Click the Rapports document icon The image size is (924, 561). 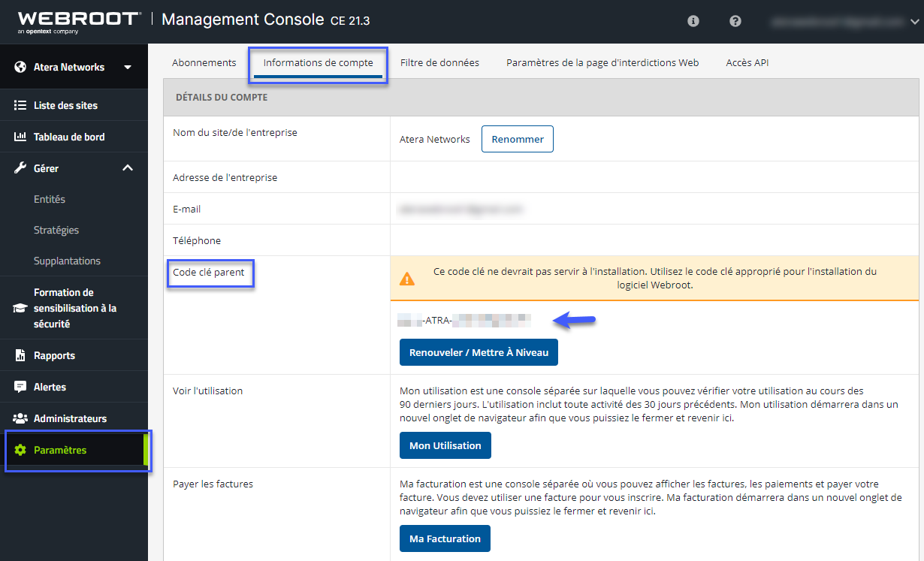[x=20, y=355]
